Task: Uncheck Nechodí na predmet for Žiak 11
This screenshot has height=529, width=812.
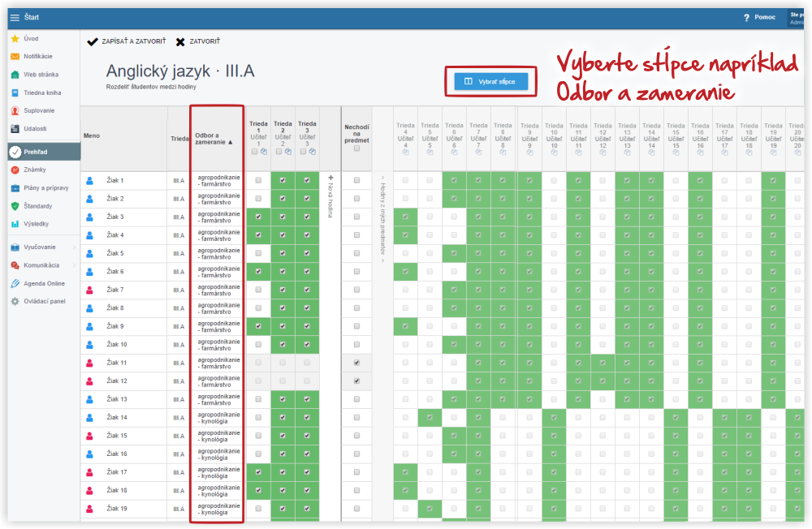Action: coord(356,363)
